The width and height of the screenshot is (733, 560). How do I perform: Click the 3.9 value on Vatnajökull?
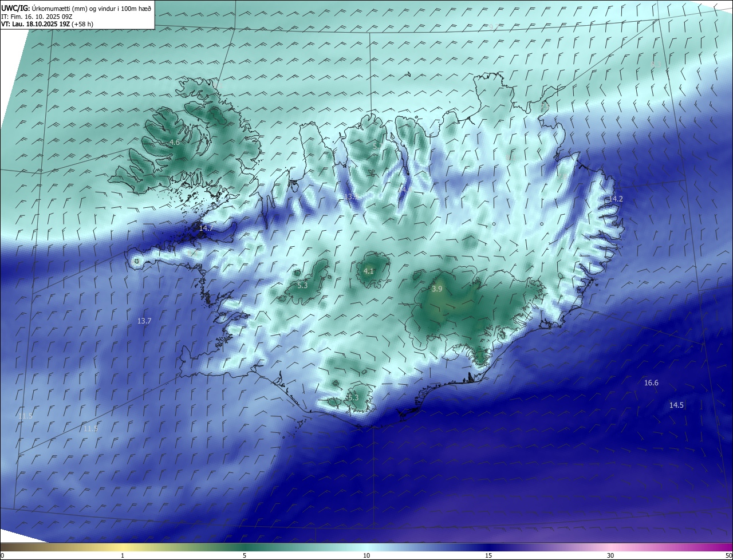click(x=437, y=289)
